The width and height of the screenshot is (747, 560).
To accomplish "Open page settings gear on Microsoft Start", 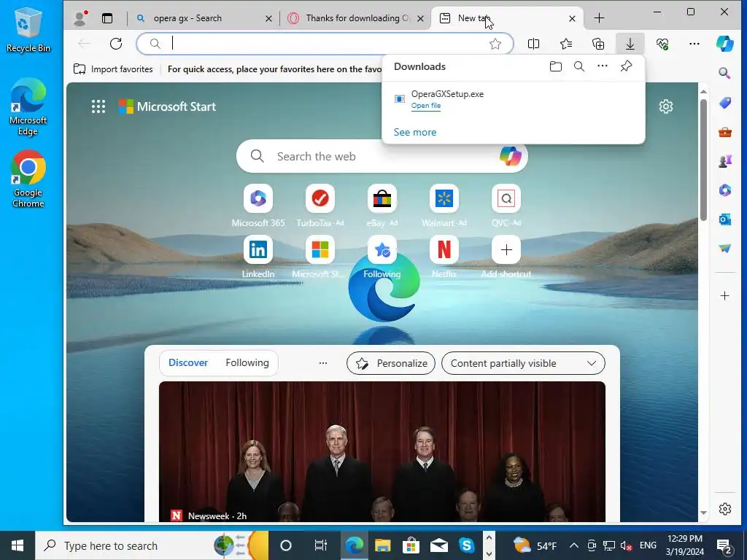I will (665, 106).
